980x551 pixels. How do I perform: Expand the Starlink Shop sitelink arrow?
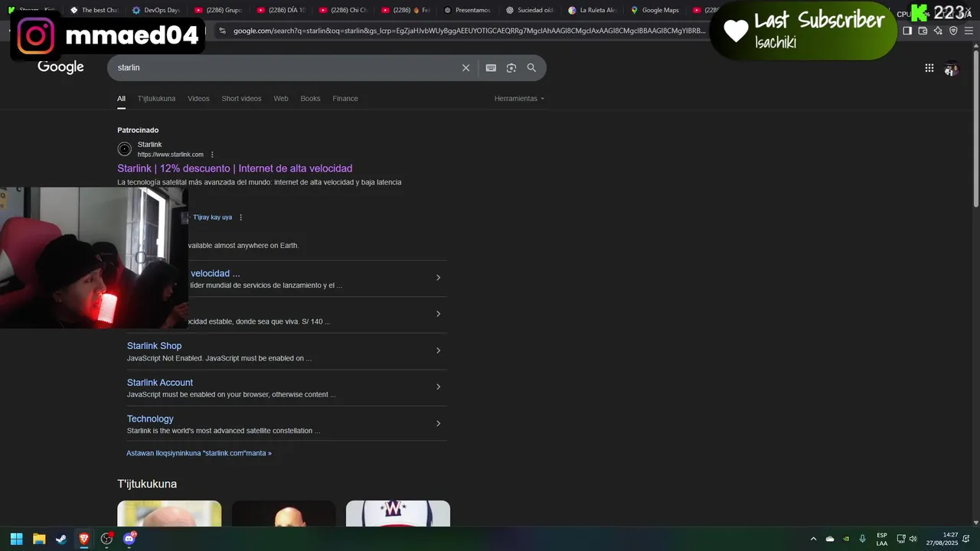coord(438,350)
